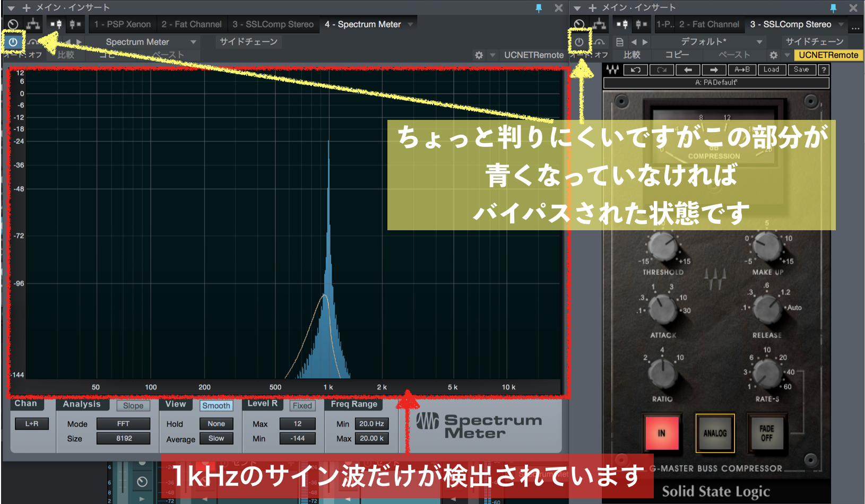The height and width of the screenshot is (504, 865).
Task: Pin the SSLComp plugin window
Action: (x=833, y=8)
